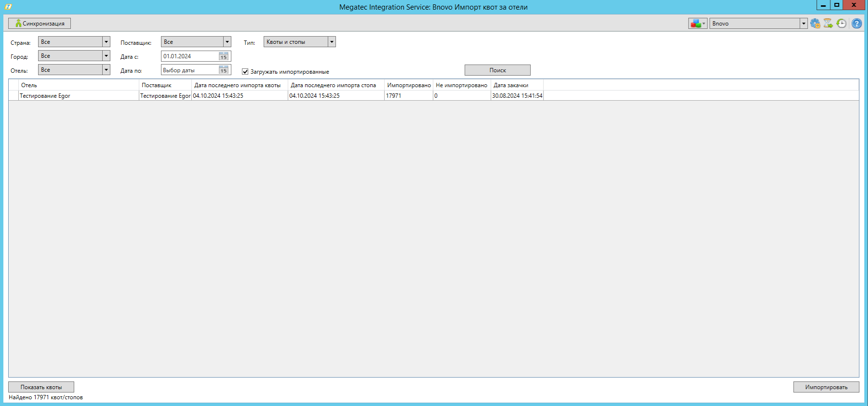Open help with the question mark icon
The width and height of the screenshot is (868, 406).
(x=856, y=23)
